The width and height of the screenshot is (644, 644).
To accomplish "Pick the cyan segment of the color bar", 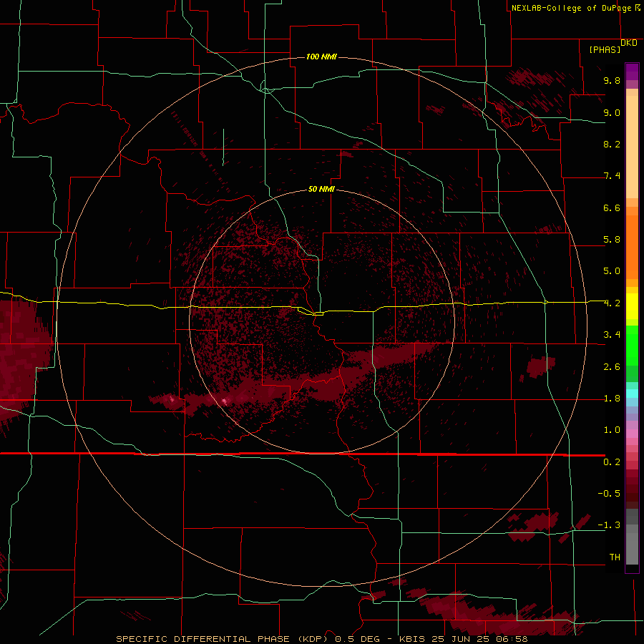I will pyautogui.click(x=632, y=394).
